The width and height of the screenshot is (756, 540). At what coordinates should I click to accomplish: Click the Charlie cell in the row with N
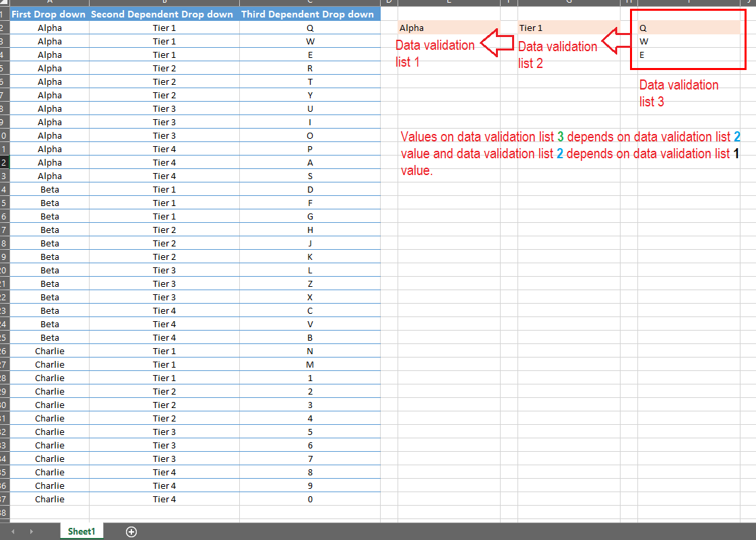point(49,351)
